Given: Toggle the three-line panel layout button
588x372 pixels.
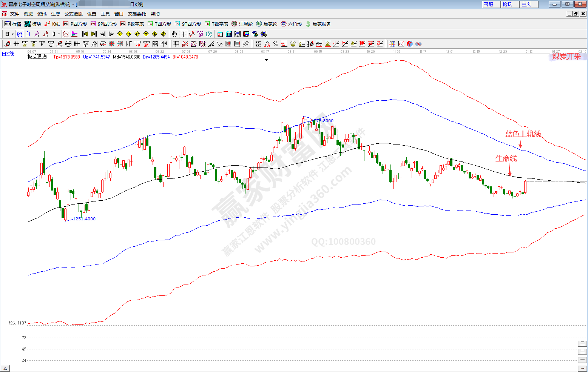Looking at the screenshot, I should point(582,343).
